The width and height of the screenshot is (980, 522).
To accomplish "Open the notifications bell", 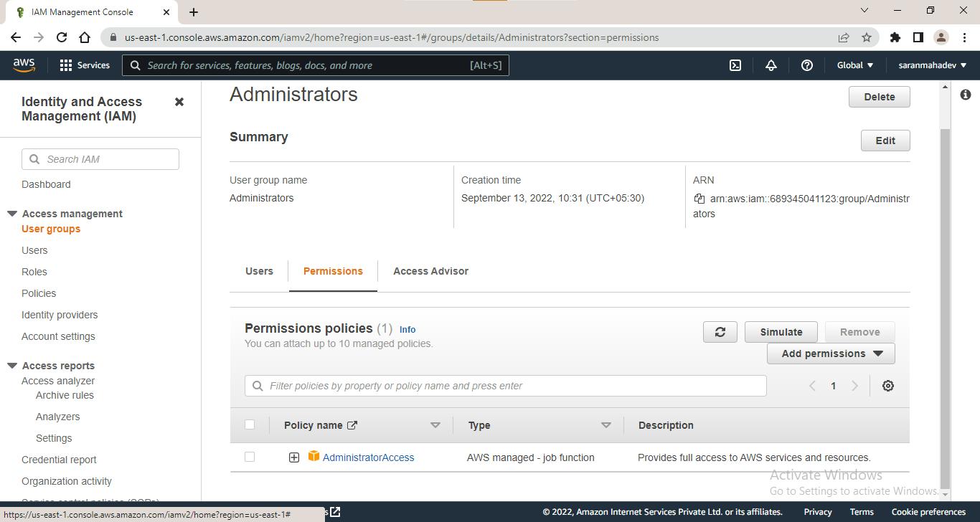I will pos(771,65).
